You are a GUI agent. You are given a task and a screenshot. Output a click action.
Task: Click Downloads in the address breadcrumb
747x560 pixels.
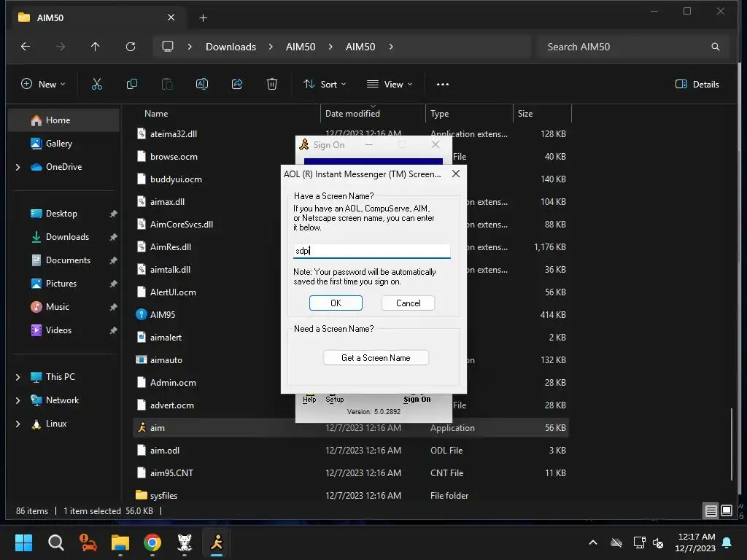coord(231,47)
